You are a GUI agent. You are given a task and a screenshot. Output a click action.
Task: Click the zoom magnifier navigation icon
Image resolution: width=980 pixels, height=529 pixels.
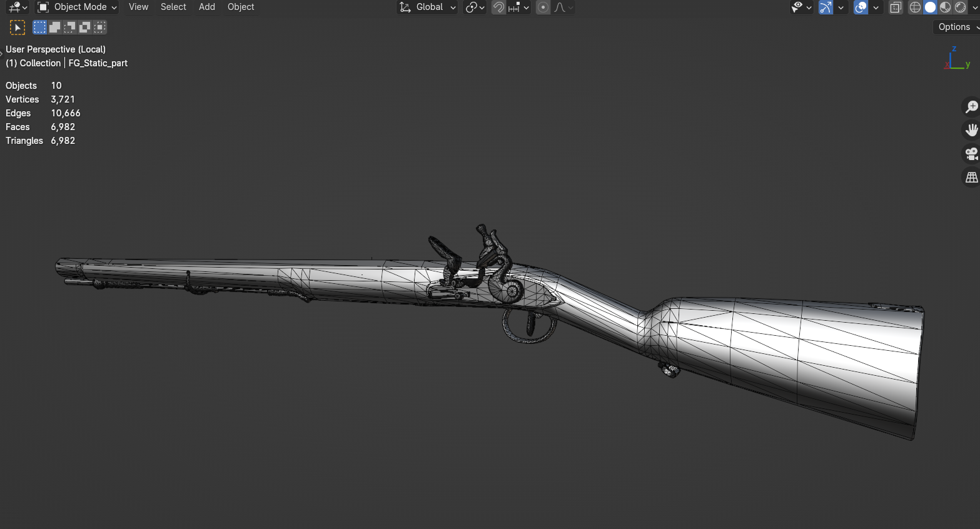[x=971, y=107]
